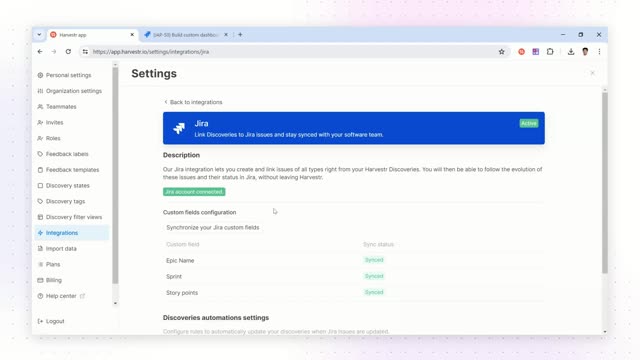Select the Epic Name custom field

tap(180, 260)
